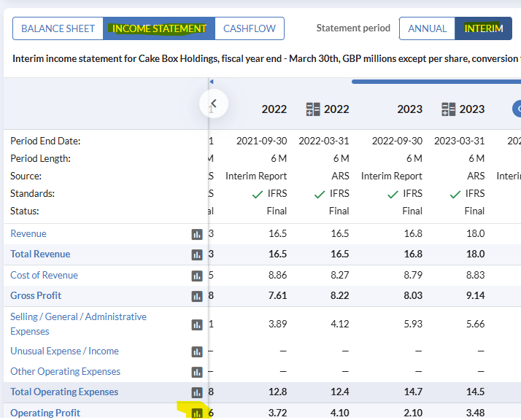Click Cost of Revenue value 8.83
Viewport: 521px width, 420px height.
point(476,275)
